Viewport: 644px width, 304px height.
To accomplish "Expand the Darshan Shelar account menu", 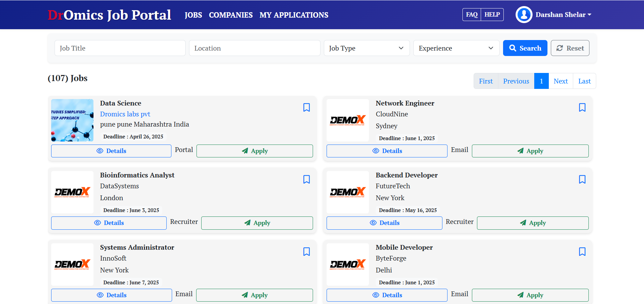I will click(x=563, y=15).
